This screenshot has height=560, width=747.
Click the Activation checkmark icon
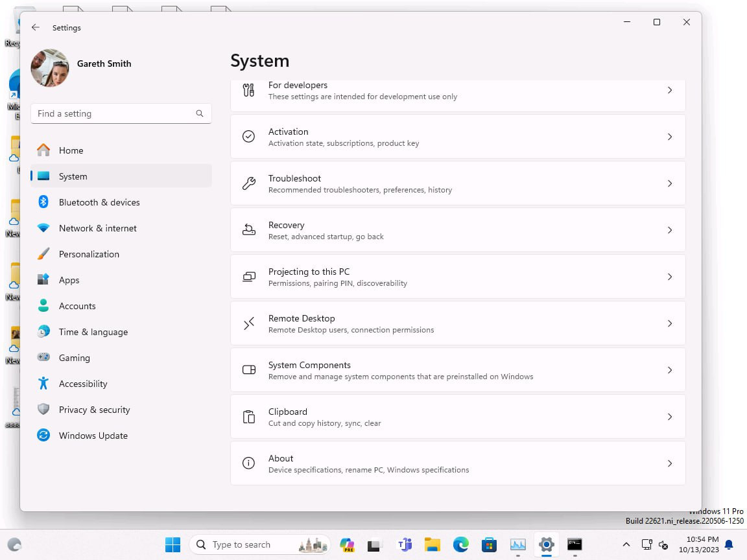tap(248, 137)
